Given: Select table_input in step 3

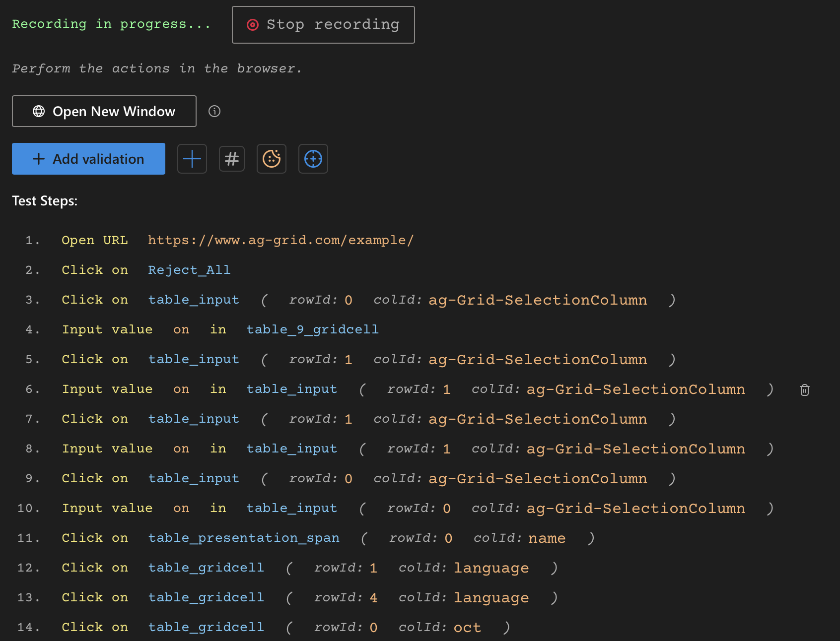Looking at the screenshot, I should (193, 300).
